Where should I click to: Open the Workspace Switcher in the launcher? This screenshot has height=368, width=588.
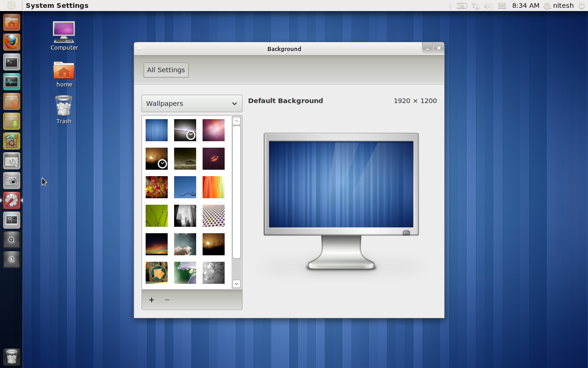pyautogui.click(x=11, y=220)
